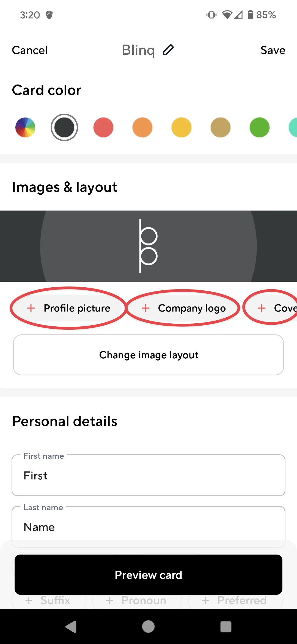The image size is (297, 644).
Task: Open the rainbow custom color picker
Action: click(x=25, y=127)
